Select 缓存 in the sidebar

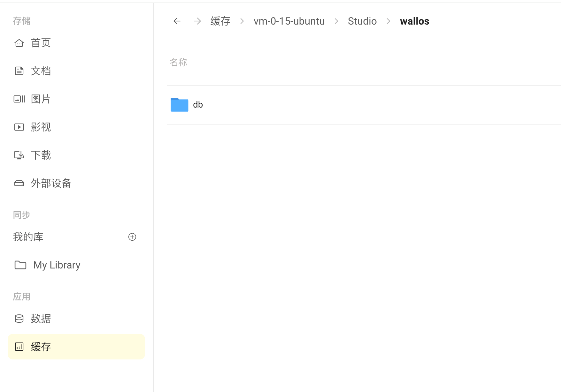(x=76, y=347)
